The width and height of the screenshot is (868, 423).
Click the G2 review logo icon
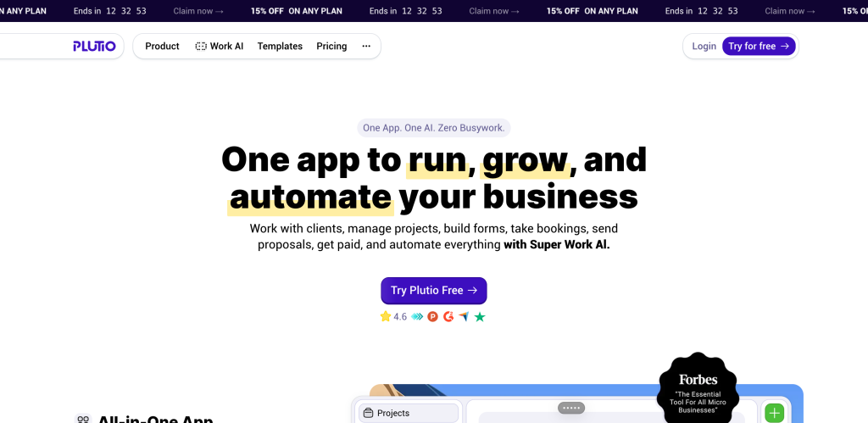pos(448,317)
